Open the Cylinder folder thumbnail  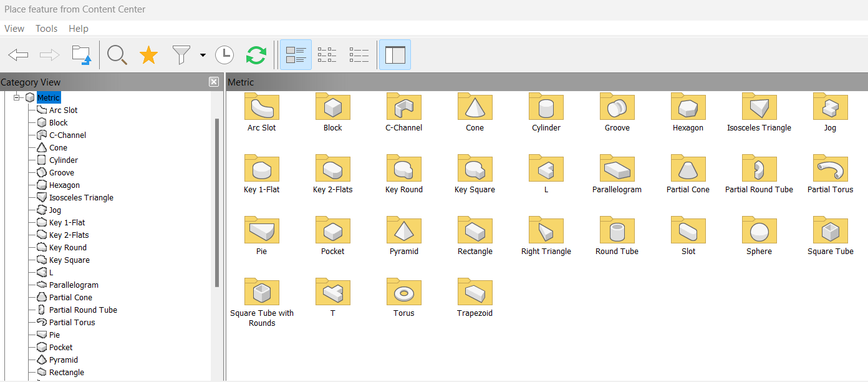pos(546,107)
